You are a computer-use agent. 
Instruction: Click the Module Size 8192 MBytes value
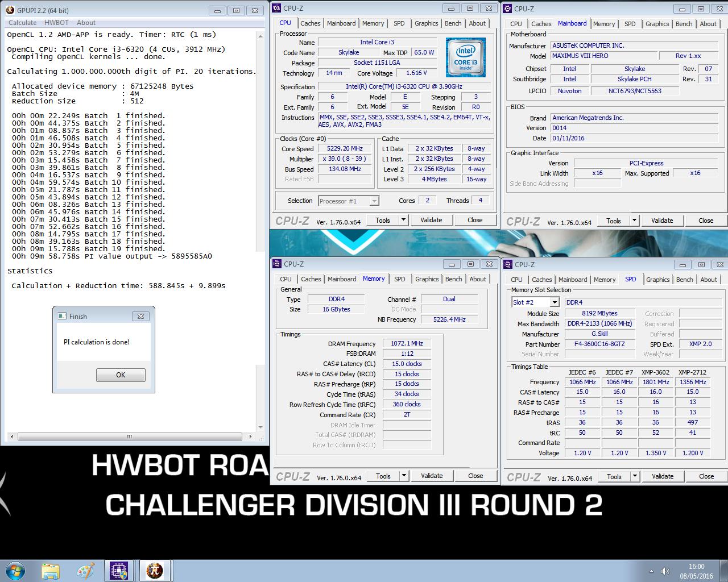point(599,313)
